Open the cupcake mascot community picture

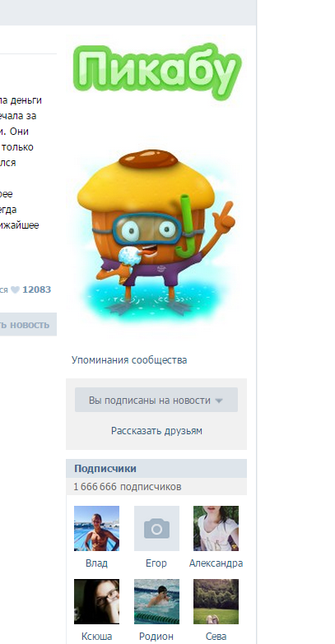coord(156,232)
